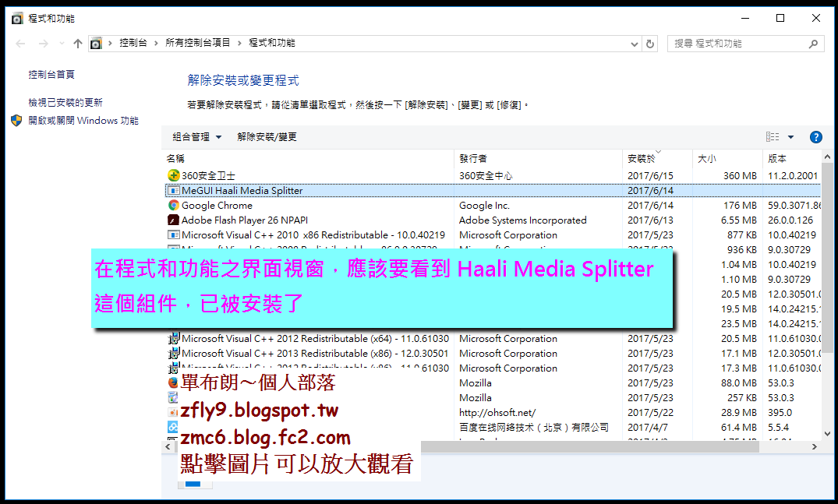The image size is (838, 504).
Task: Click the vertical scrollbar thumb
Action: point(827,258)
